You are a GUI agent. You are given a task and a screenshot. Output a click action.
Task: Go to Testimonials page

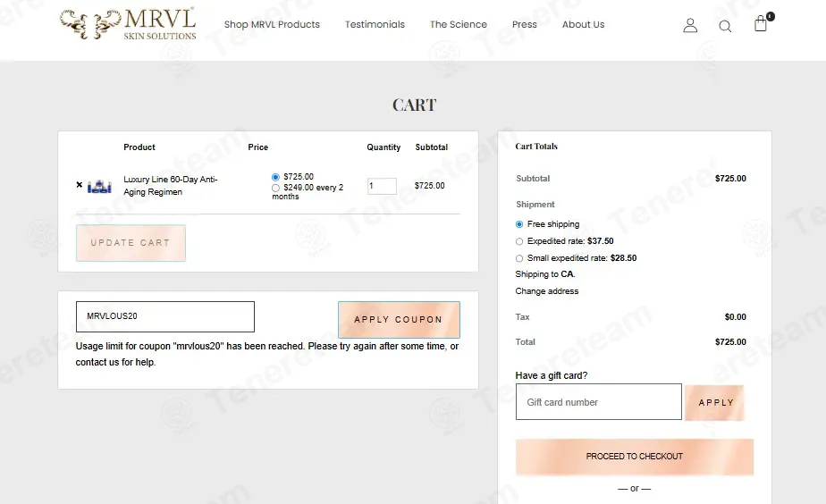[375, 24]
